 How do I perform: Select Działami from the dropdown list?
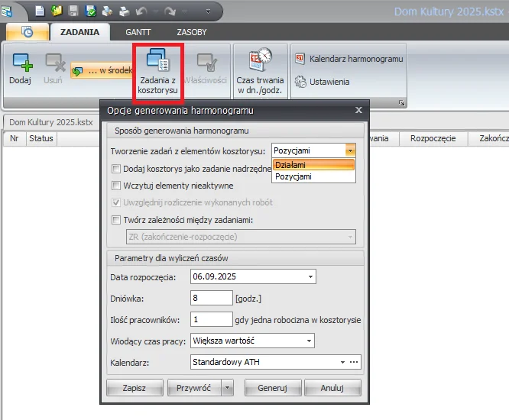[x=313, y=165]
